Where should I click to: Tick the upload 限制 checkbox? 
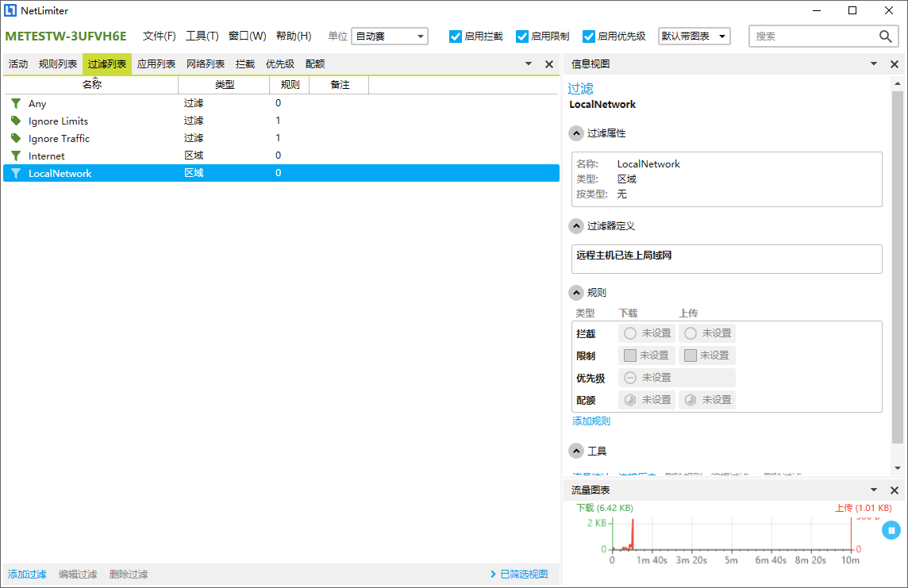coord(691,355)
